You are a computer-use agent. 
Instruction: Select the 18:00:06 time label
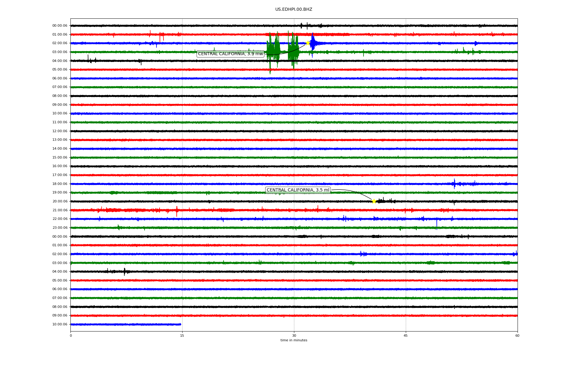(60, 184)
